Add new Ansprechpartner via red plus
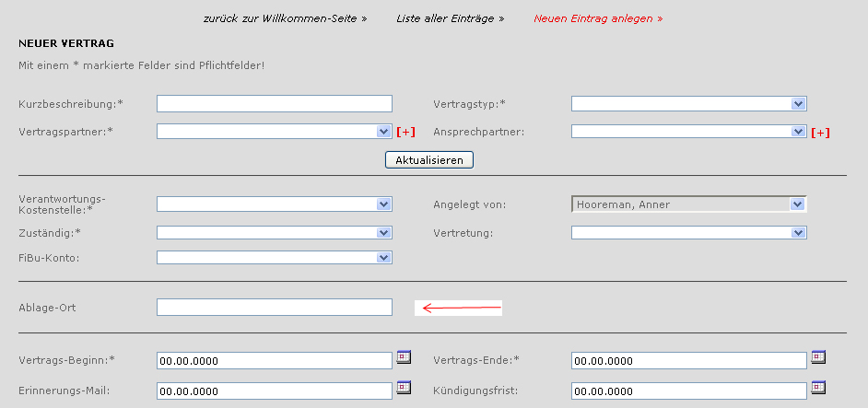 [820, 133]
